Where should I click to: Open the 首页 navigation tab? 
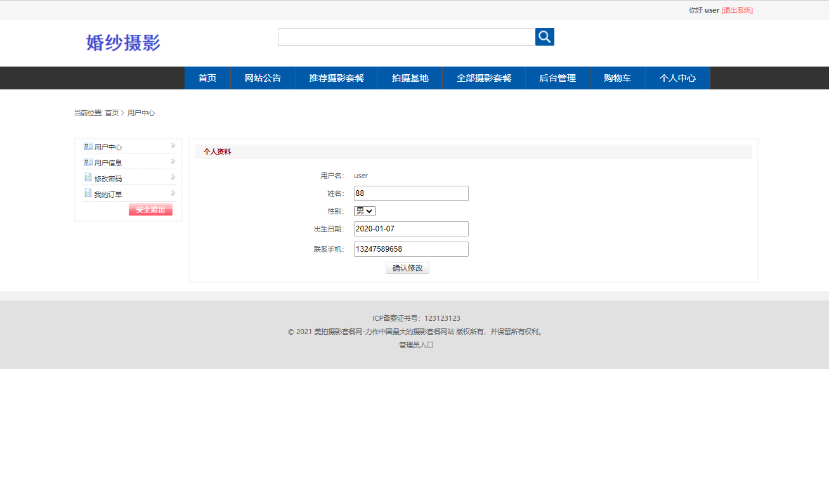207,78
